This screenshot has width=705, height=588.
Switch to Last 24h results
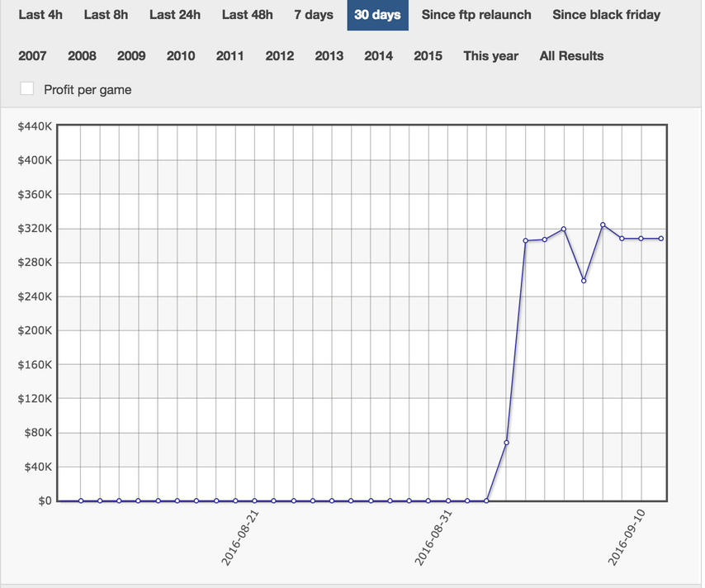175,15
